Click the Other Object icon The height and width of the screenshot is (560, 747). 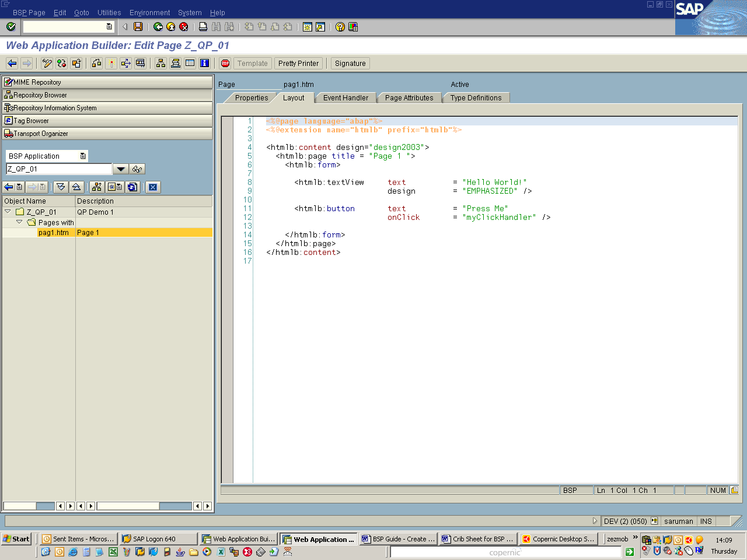click(x=76, y=63)
